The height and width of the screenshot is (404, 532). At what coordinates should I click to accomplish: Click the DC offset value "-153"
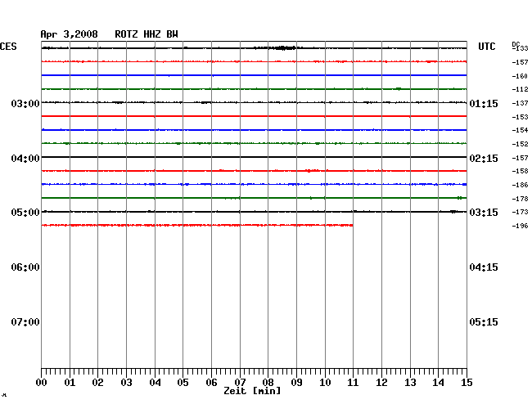pyautogui.click(x=520, y=117)
